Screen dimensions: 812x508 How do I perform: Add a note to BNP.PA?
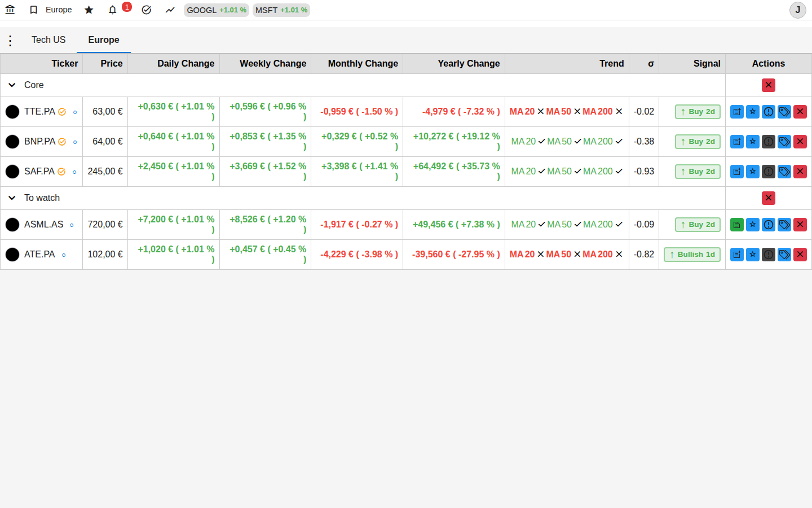click(x=737, y=142)
